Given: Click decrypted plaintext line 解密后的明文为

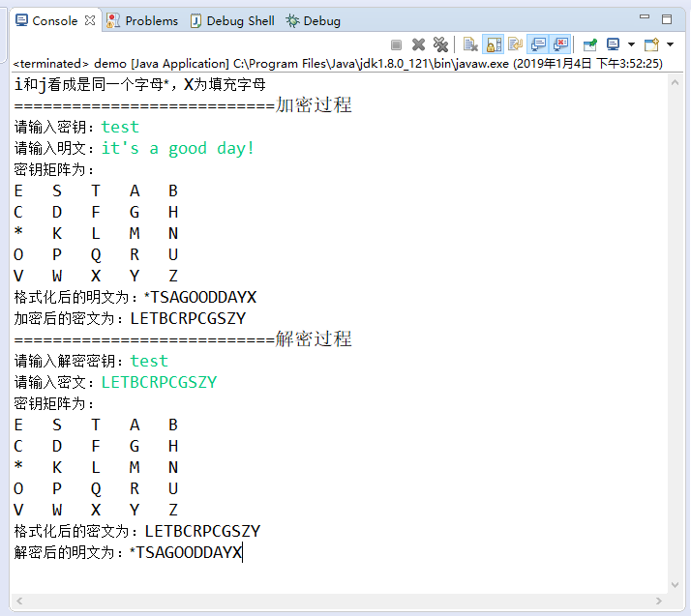Looking at the screenshot, I should coord(129,552).
